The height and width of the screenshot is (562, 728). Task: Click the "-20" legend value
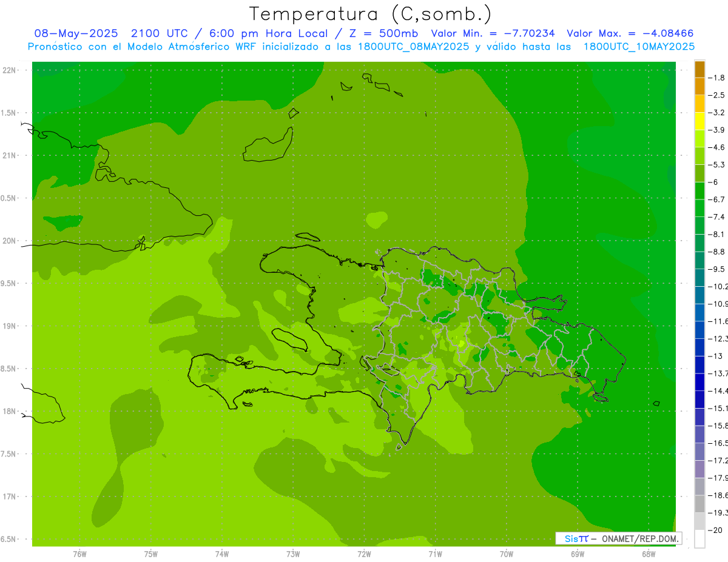tap(716, 530)
